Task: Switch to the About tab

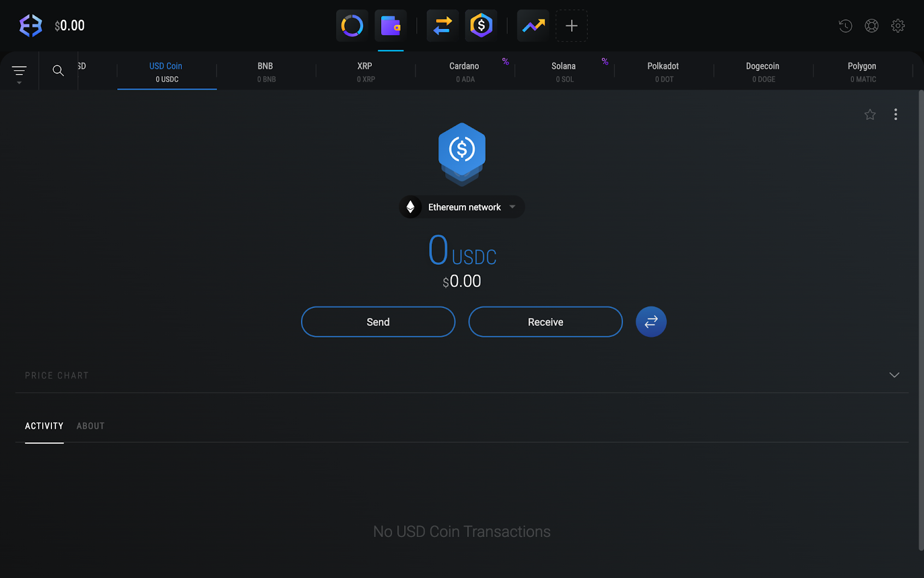Action: 91,426
